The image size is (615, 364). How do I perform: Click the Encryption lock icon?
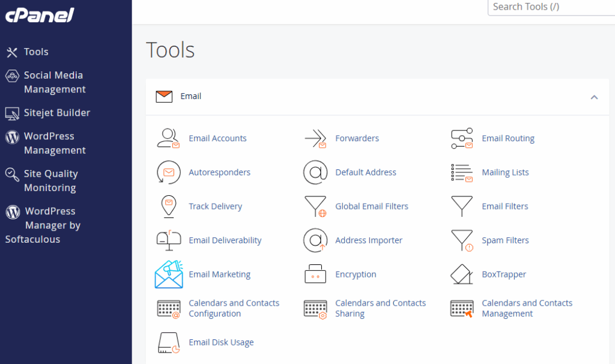[315, 274]
